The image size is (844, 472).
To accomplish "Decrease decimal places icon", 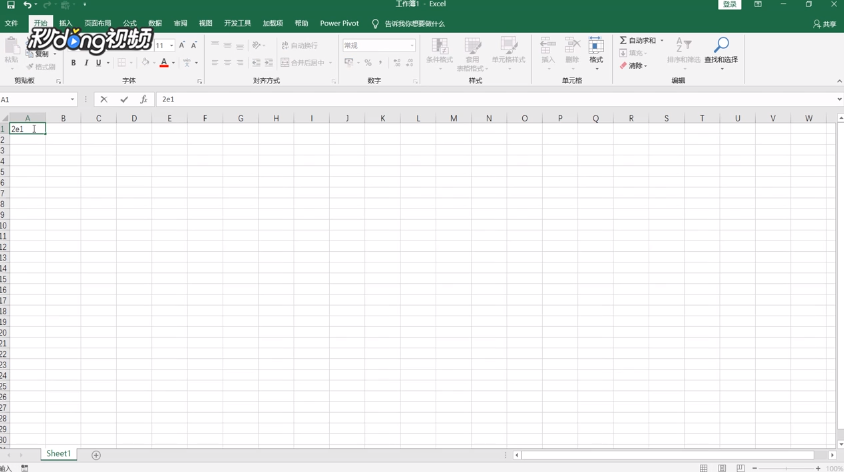I will pos(410,63).
